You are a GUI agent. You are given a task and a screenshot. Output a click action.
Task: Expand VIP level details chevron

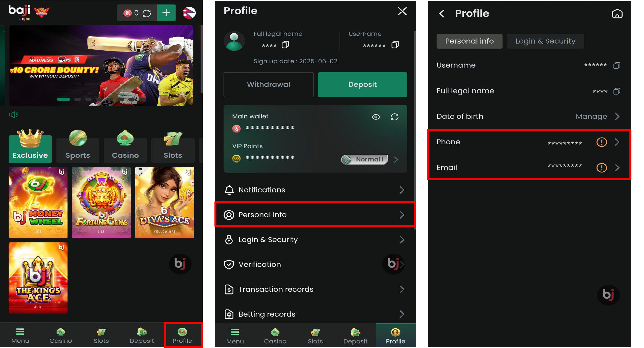coord(396,159)
